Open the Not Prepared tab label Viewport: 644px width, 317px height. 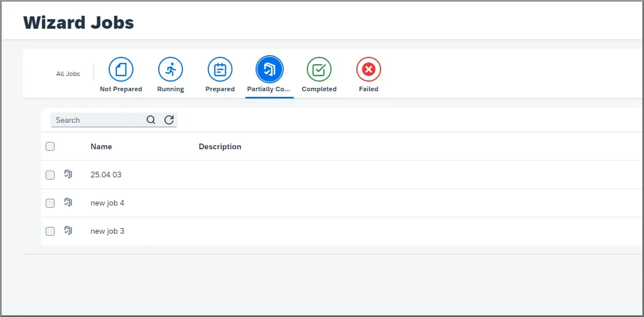point(120,89)
